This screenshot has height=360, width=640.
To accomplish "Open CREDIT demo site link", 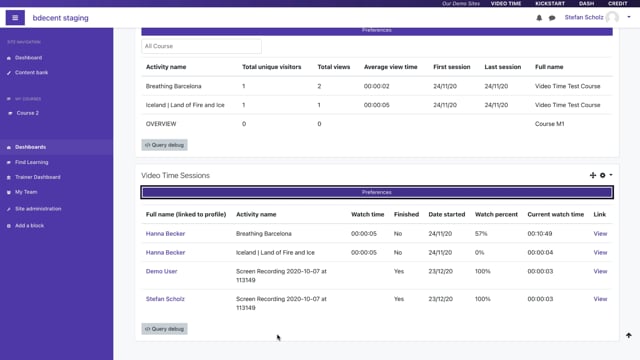I will (618, 3).
